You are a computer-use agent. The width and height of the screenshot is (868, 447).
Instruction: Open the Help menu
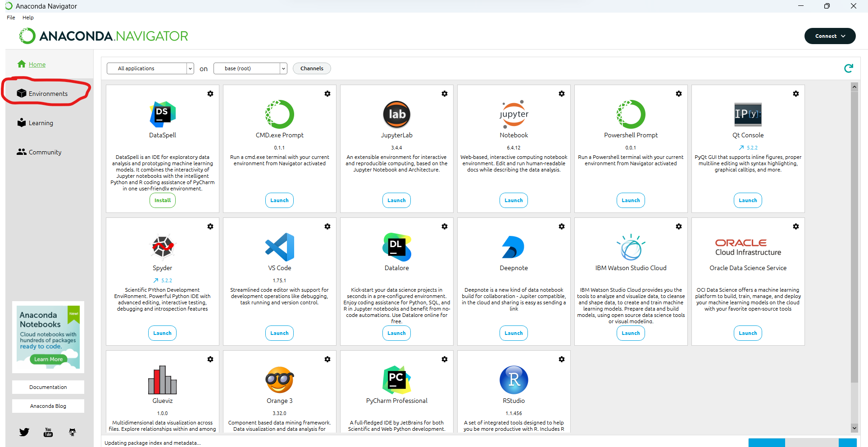[x=28, y=18]
